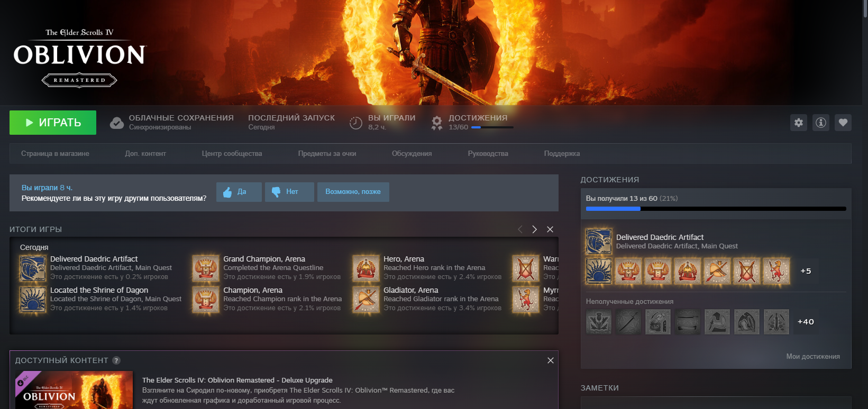Click the sidebar 13 из 60 progress bar
Screen dimensions: 868x409
pyautogui.click(x=716, y=209)
